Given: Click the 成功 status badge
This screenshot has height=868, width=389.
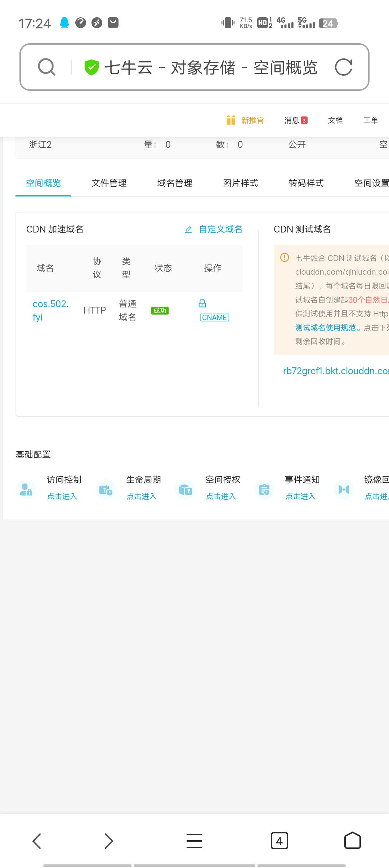Looking at the screenshot, I should pos(160,310).
